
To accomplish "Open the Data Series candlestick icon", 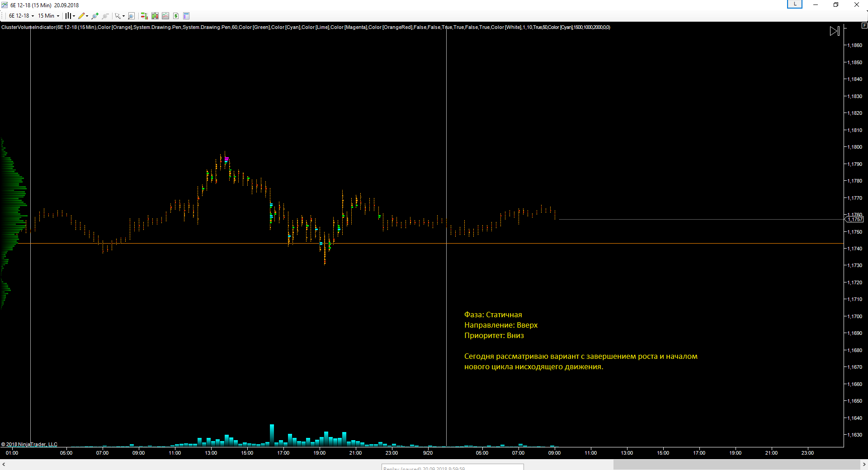I will [x=155, y=16].
